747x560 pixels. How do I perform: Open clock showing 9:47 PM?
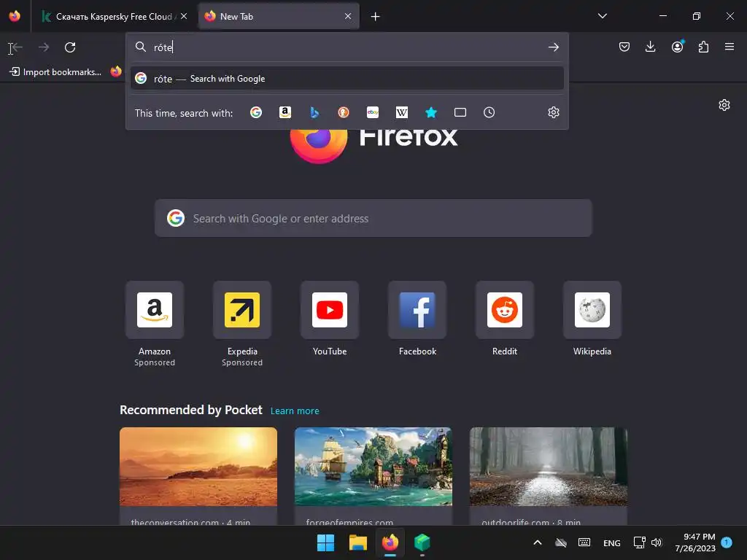pos(694,542)
